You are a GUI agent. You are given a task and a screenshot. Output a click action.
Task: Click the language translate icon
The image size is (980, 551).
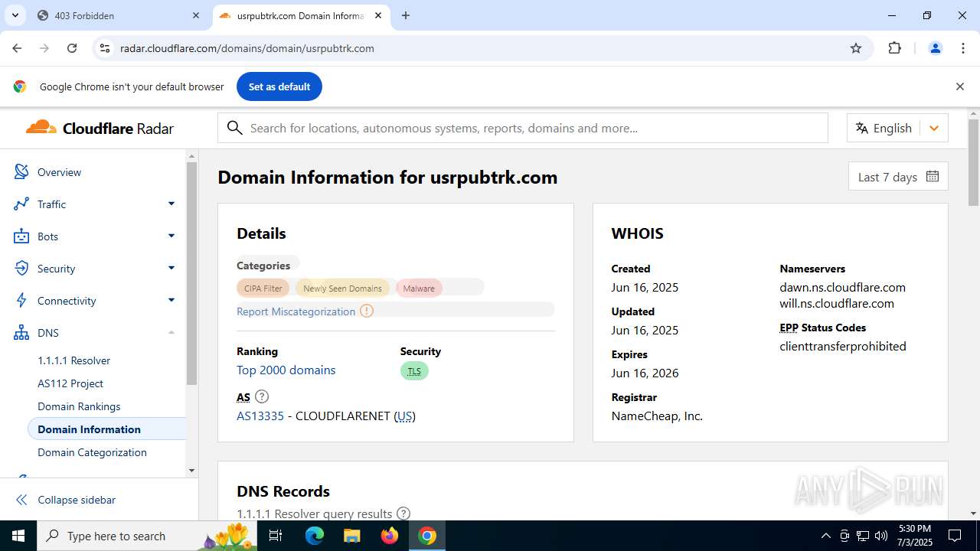tap(862, 128)
